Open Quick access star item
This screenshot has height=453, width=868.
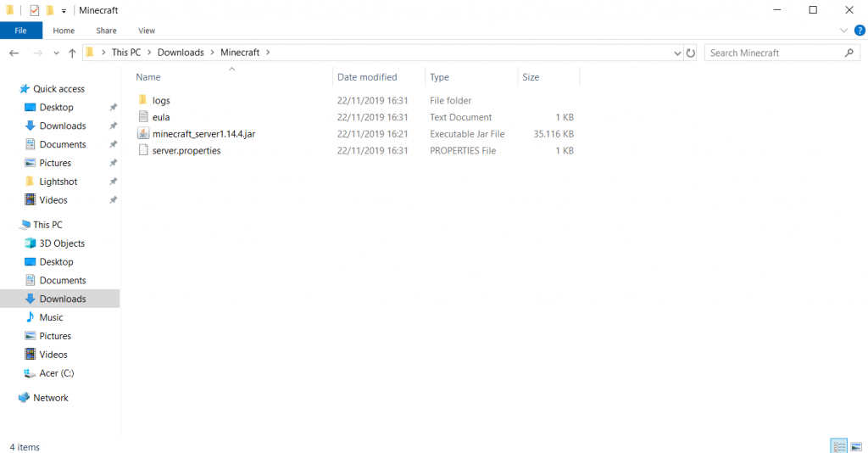pos(52,88)
